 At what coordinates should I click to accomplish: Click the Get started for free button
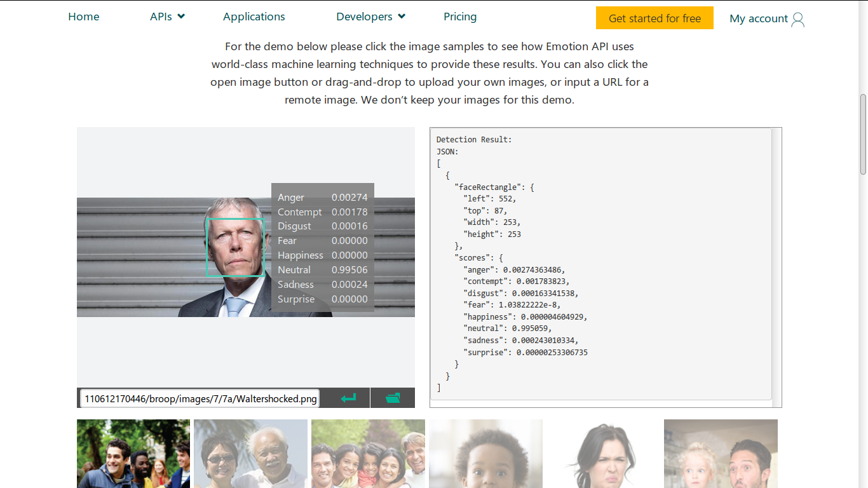654,18
